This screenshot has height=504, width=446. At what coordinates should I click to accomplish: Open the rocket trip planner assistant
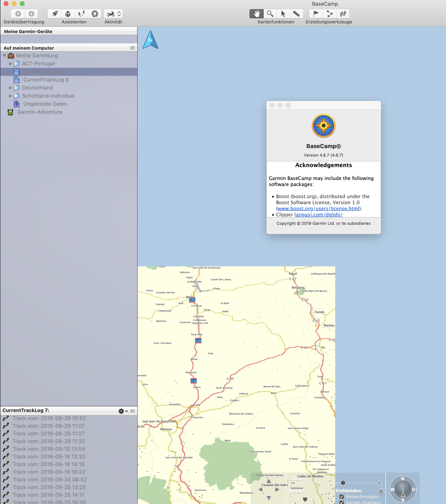click(55, 14)
